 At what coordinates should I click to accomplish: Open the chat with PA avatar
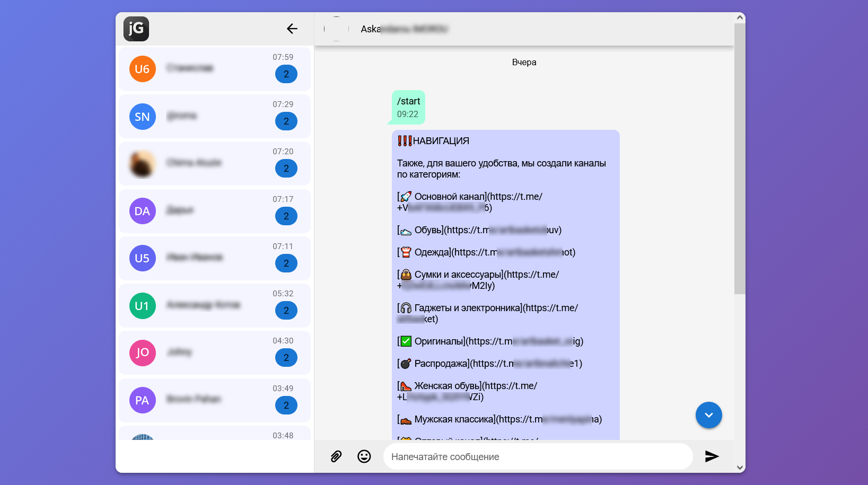click(143, 400)
